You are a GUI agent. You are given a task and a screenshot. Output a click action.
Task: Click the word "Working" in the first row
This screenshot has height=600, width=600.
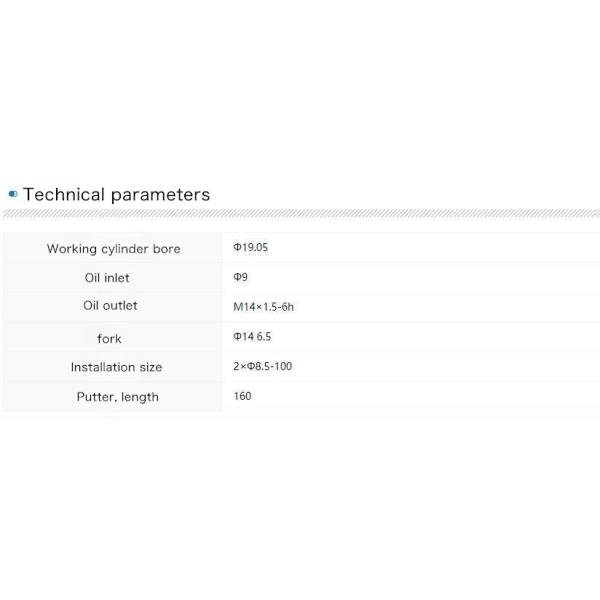click(72, 249)
